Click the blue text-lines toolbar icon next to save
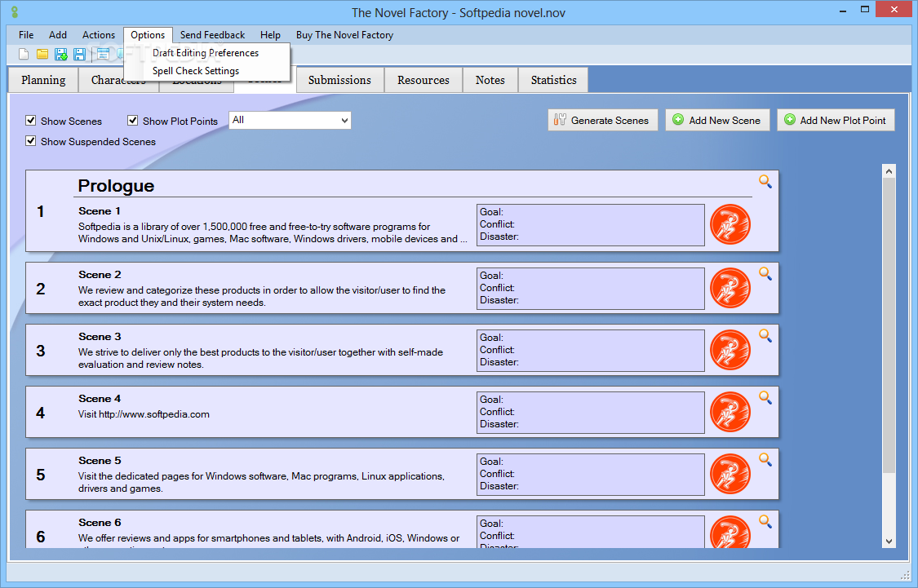918x588 pixels. [103, 55]
